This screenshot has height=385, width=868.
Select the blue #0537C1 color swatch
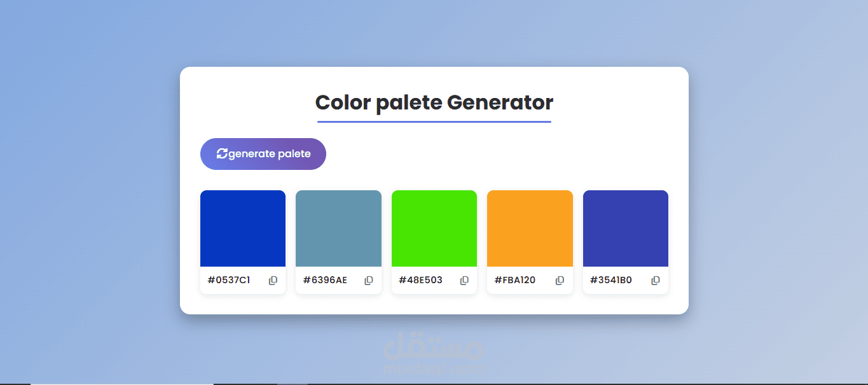tap(242, 228)
